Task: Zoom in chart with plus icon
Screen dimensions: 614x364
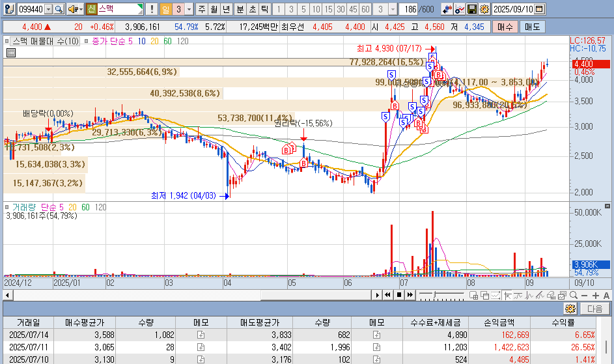Action: coord(596,296)
